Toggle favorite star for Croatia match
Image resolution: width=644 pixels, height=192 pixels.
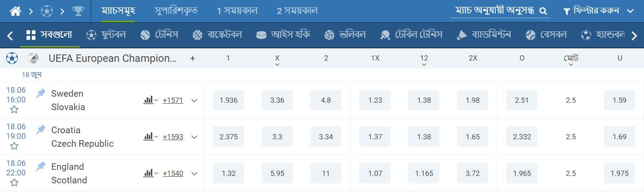click(x=14, y=146)
